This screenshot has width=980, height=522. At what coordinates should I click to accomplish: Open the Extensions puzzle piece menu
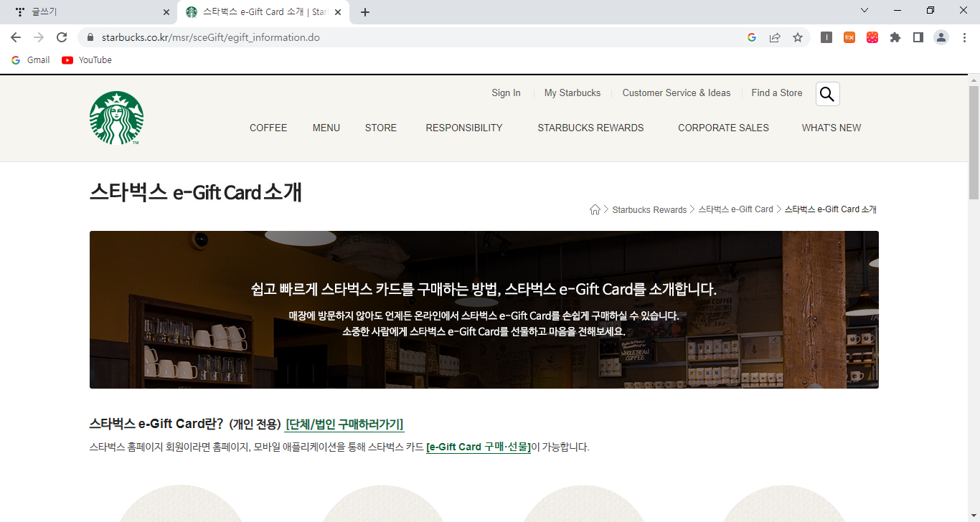895,37
